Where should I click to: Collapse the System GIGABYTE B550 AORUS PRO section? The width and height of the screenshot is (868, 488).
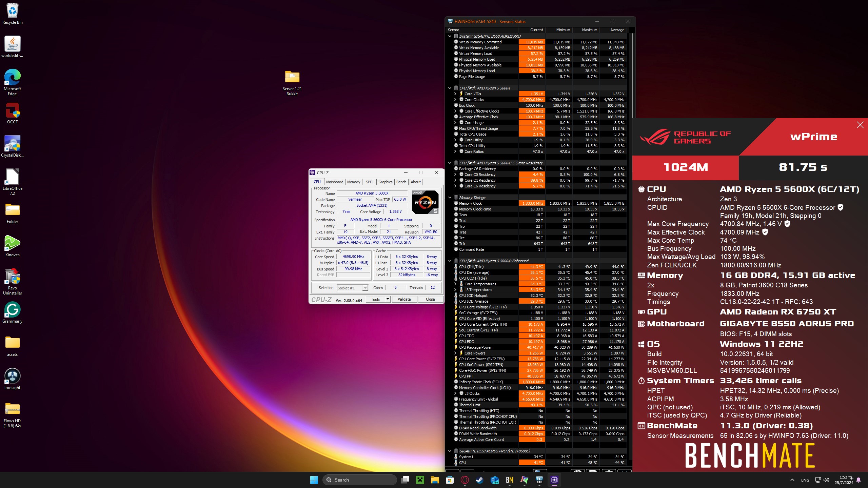450,36
